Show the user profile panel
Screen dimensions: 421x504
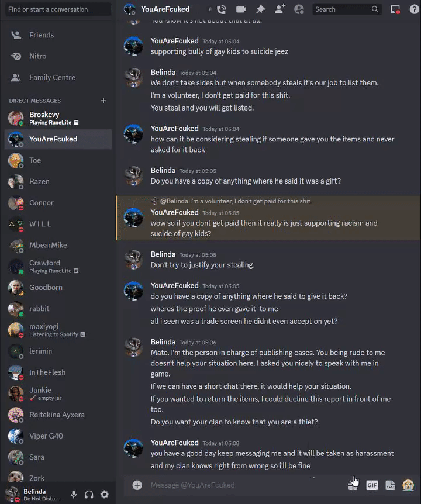pyautogui.click(x=299, y=9)
